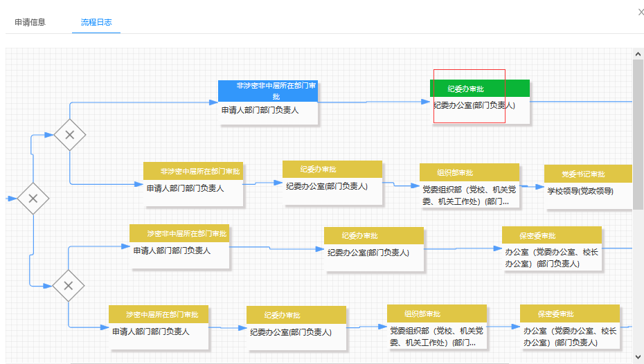This screenshot has height=364, width=644.
Task: Close the dialog with the X icon
Action: 641,12
